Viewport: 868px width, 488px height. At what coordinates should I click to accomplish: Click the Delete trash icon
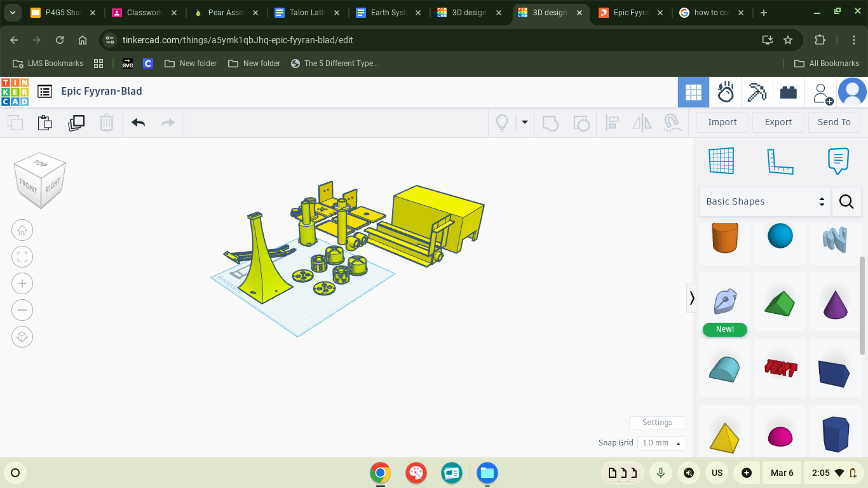107,122
